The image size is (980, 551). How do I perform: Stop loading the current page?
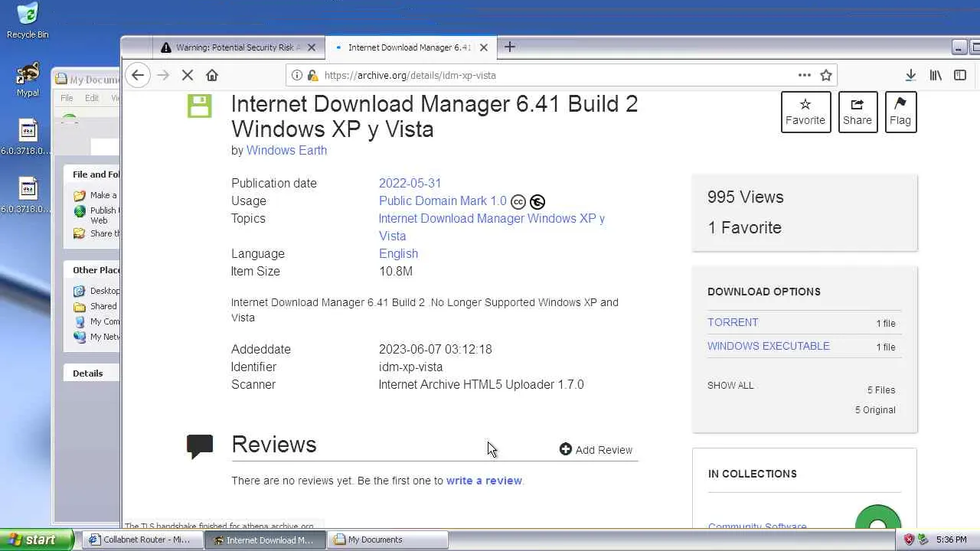pos(188,75)
